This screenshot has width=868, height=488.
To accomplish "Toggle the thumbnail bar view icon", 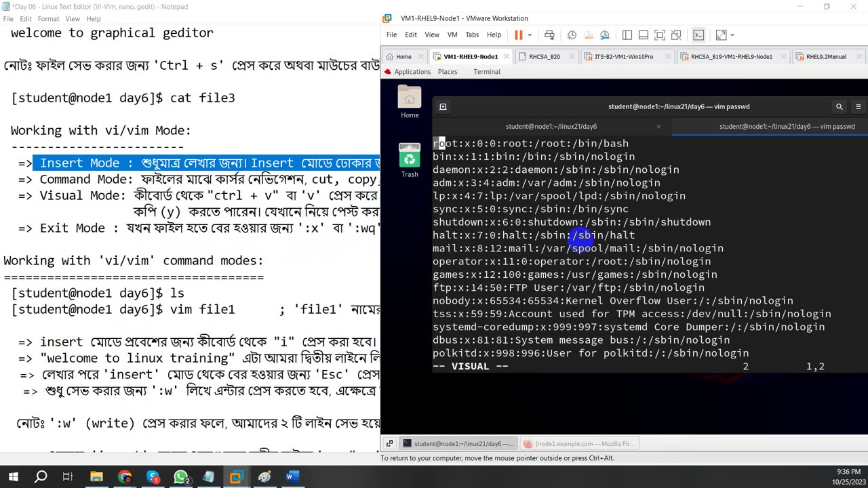I will [x=643, y=35].
